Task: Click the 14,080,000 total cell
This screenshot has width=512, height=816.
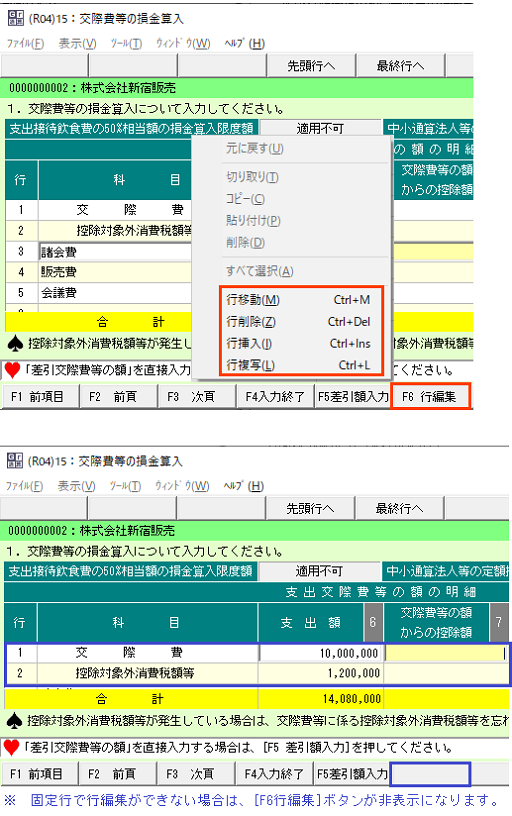Action: [x=321, y=698]
